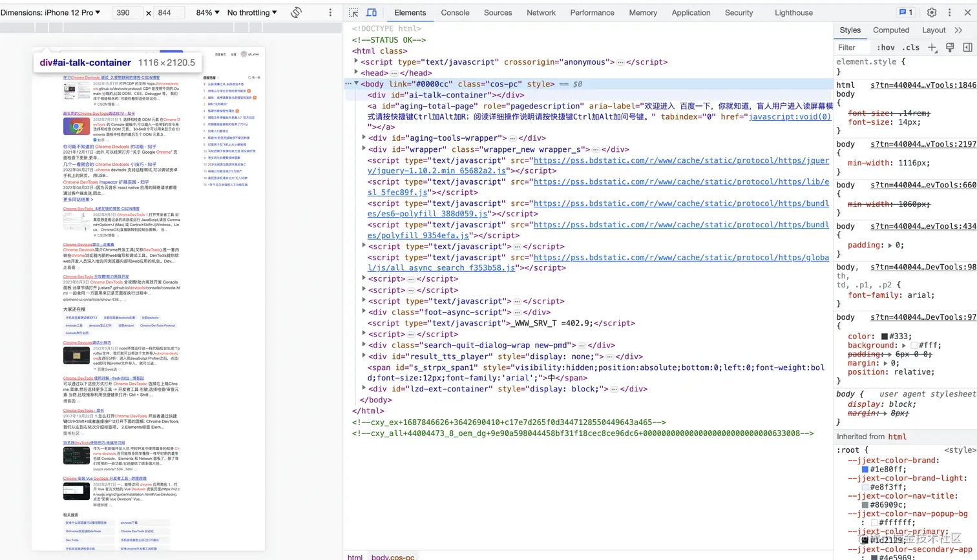Switch to the Memory tab
Screen dimensions: 977x560
(x=643, y=12)
